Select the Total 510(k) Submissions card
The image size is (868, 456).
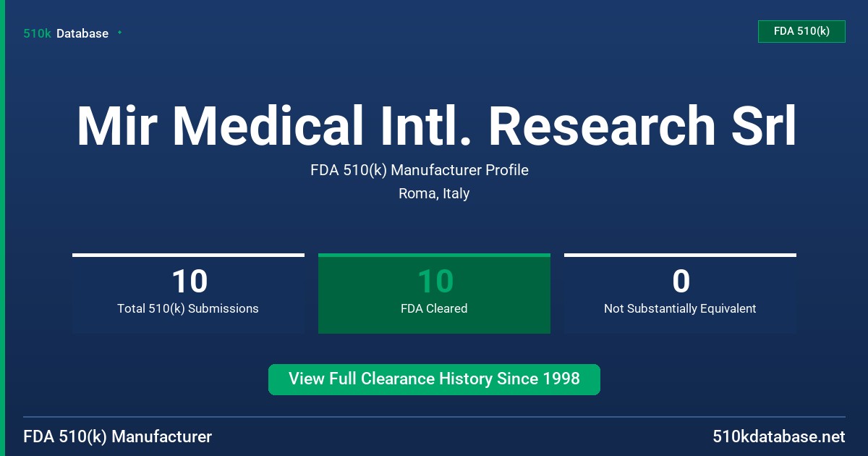(188, 293)
